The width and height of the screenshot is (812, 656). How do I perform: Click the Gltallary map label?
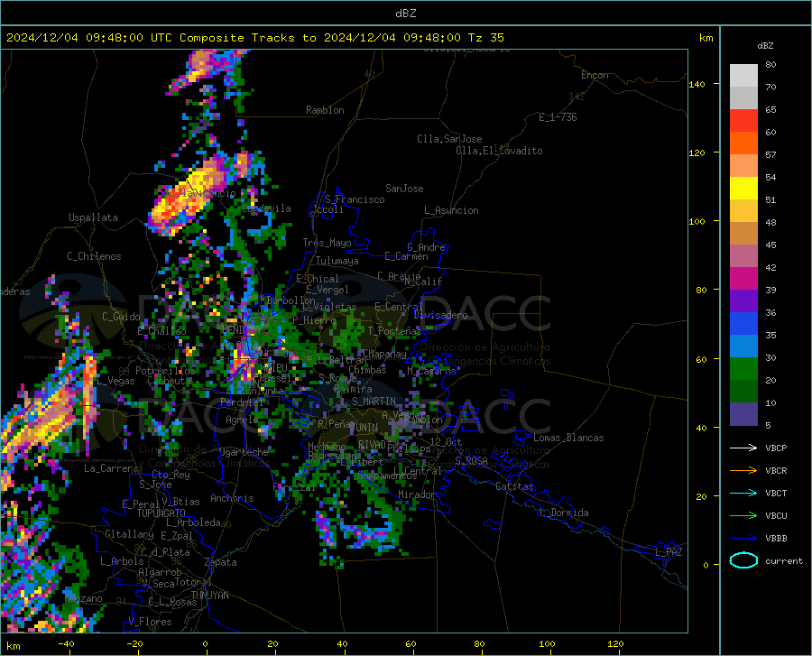coord(129,534)
